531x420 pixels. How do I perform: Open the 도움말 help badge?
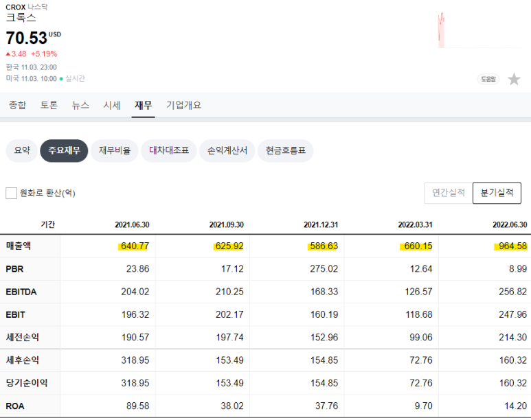[x=488, y=79]
